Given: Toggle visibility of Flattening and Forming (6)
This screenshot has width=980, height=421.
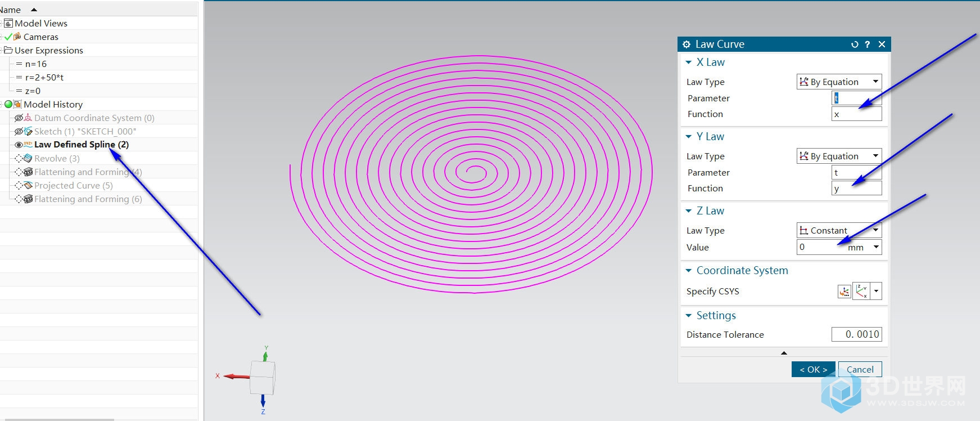Looking at the screenshot, I should pos(19,199).
